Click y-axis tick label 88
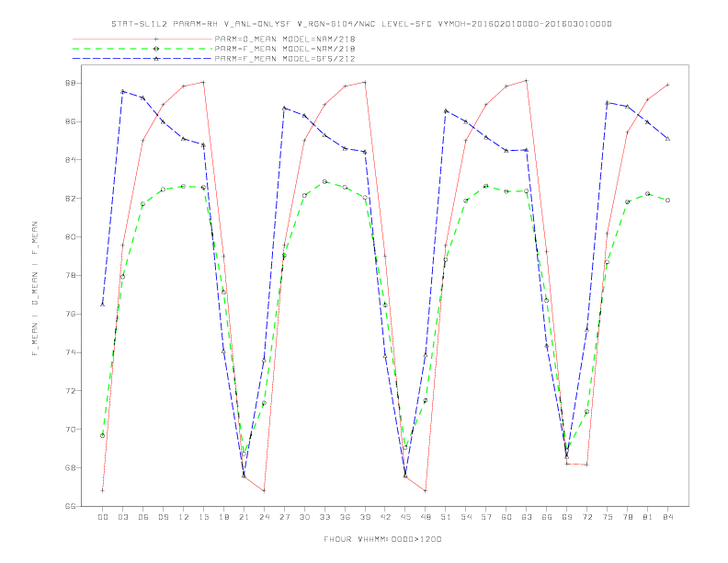Viewport: 728px width, 563px height. (x=70, y=83)
